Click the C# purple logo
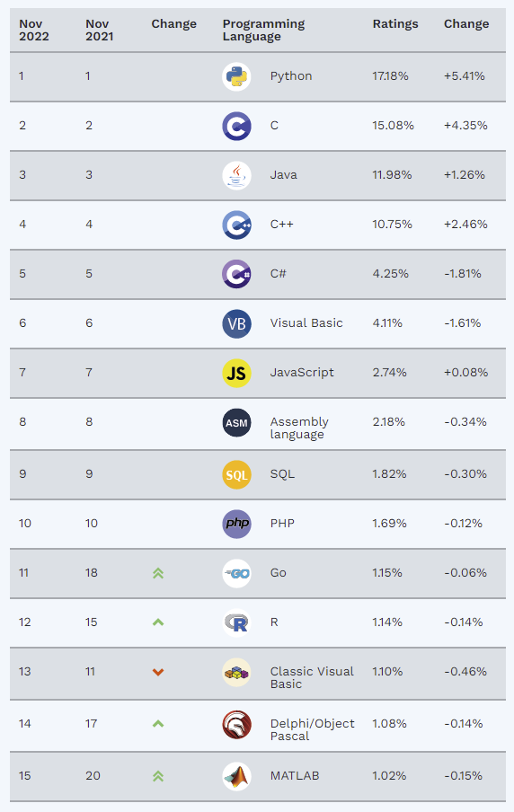 (237, 274)
